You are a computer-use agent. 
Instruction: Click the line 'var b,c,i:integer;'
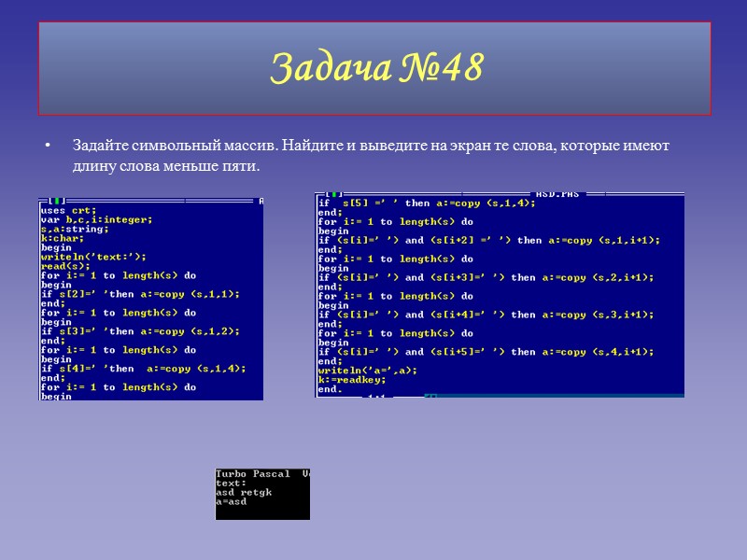(97, 219)
